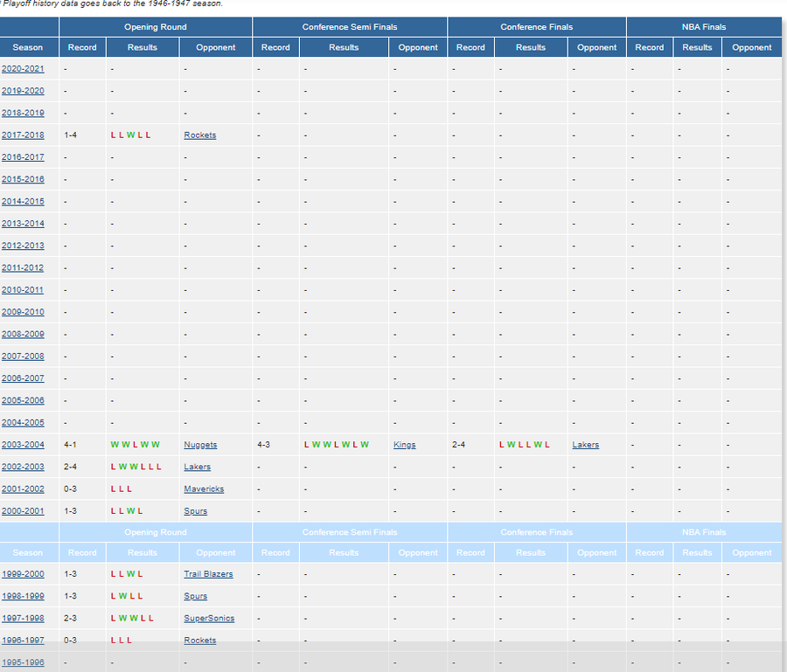Screen dimensions: 787x672
Task: Click dark blue Conference Semi Finals header
Action: coord(350,27)
